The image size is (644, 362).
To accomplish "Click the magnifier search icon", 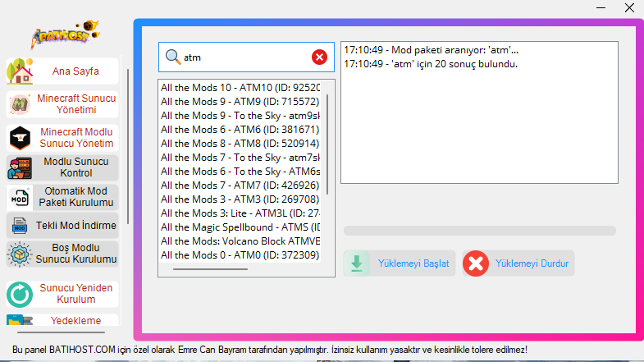I will tap(173, 57).
